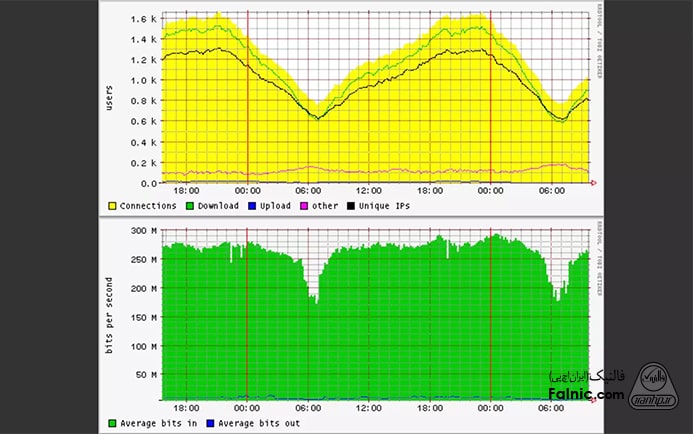694x434 pixels.
Task: Select the green Download legend swatch
Action: (x=191, y=206)
